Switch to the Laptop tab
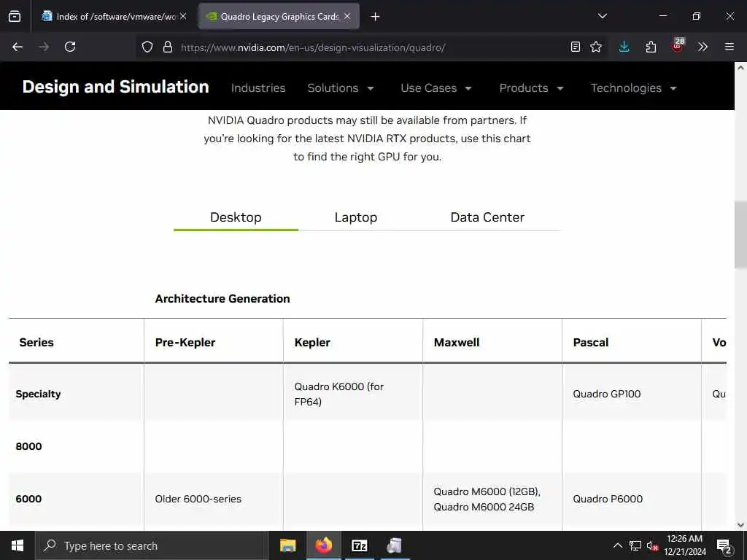The width and height of the screenshot is (747, 560). click(356, 217)
